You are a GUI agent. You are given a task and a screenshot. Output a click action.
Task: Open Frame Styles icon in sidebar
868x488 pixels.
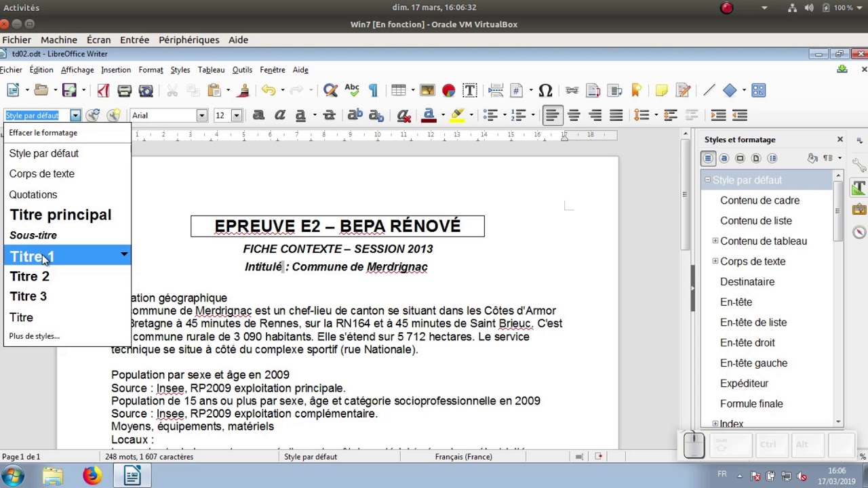point(740,158)
